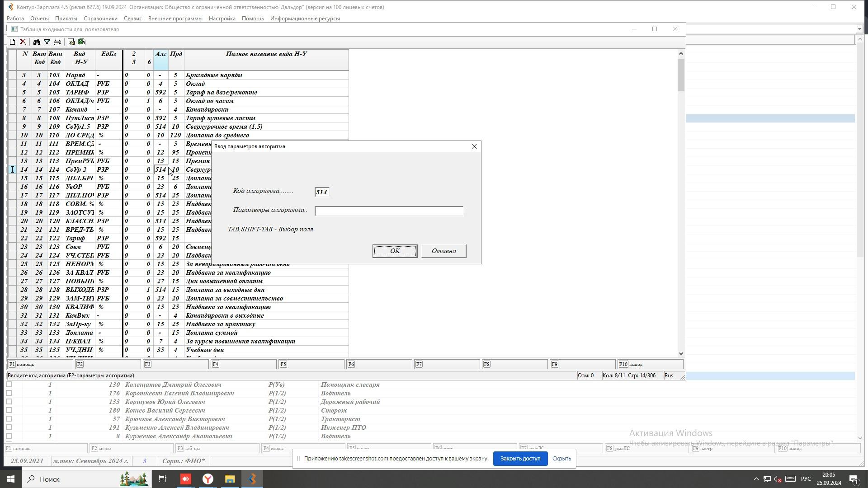This screenshot has width=868, height=488.
Task: Open the Внешние программы menu
Action: coord(175,19)
